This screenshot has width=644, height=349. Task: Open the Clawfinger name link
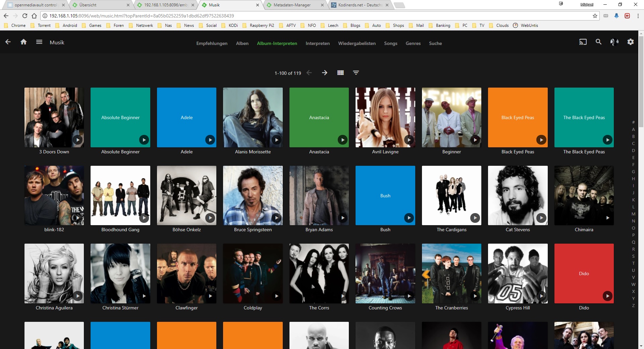[186, 308]
